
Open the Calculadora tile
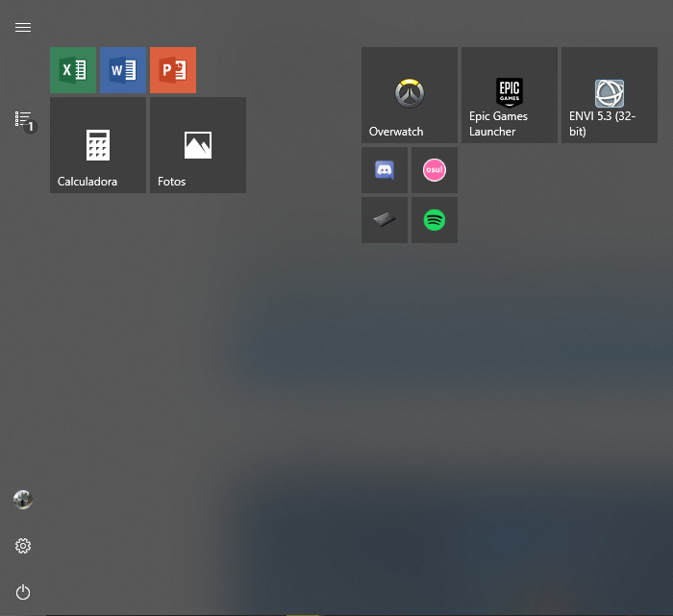[98, 145]
